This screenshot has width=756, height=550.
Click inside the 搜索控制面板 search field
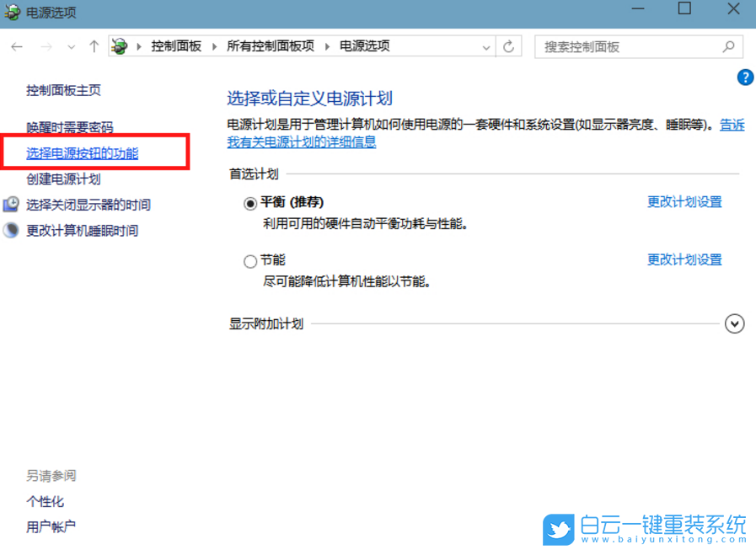tap(624, 46)
